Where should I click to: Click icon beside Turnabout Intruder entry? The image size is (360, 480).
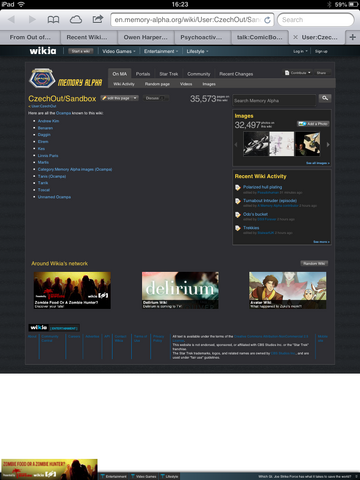pyautogui.click(x=238, y=201)
